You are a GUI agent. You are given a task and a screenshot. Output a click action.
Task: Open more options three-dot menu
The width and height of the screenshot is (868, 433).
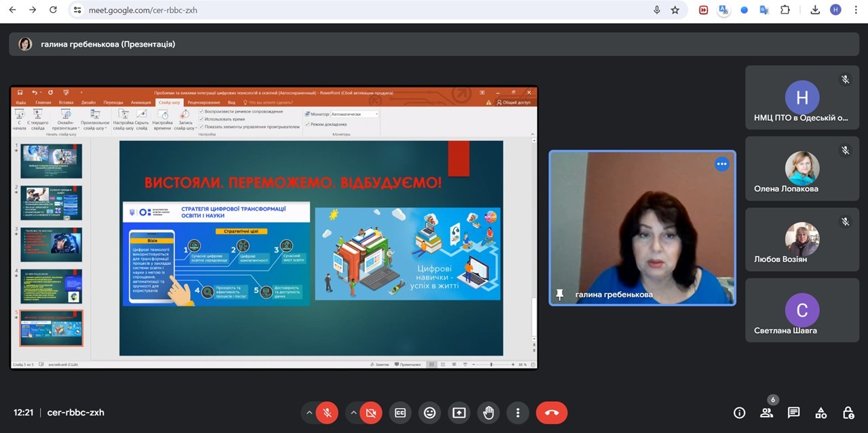click(x=517, y=413)
